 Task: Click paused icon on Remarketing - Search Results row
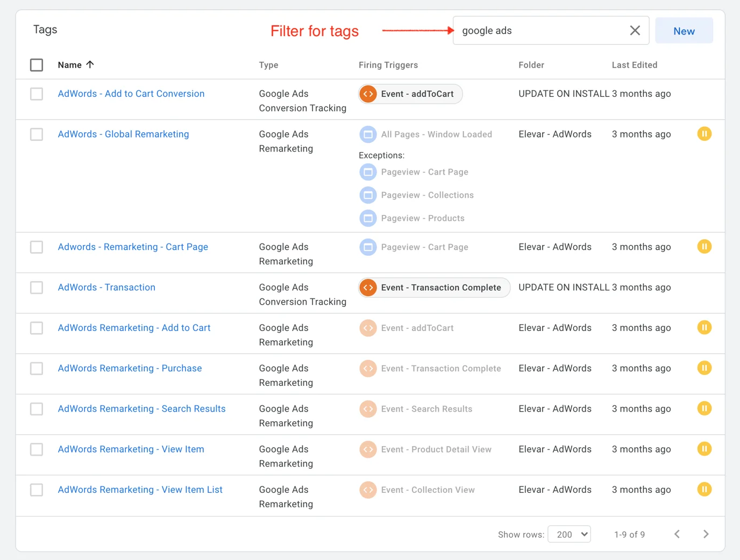coord(704,408)
